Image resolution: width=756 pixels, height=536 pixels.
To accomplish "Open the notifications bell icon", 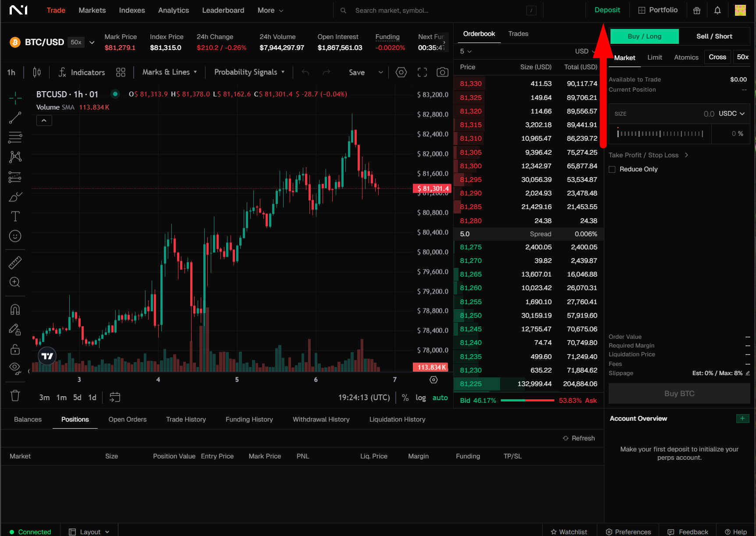I will [x=717, y=11].
